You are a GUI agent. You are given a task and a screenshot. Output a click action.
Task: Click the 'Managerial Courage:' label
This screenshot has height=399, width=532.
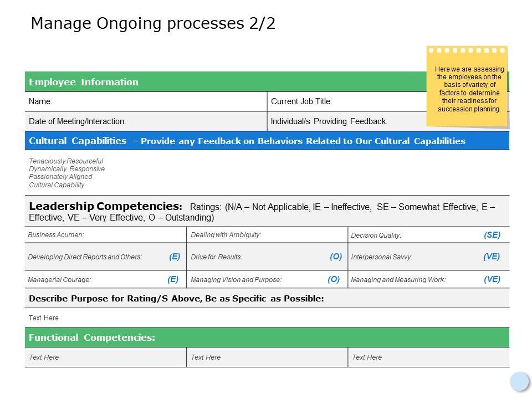tap(59, 279)
